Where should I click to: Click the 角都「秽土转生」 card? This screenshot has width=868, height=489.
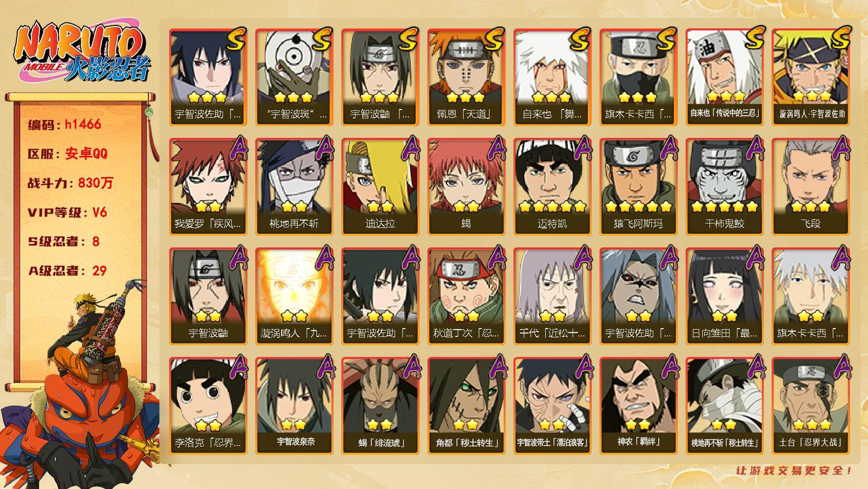[466, 405]
